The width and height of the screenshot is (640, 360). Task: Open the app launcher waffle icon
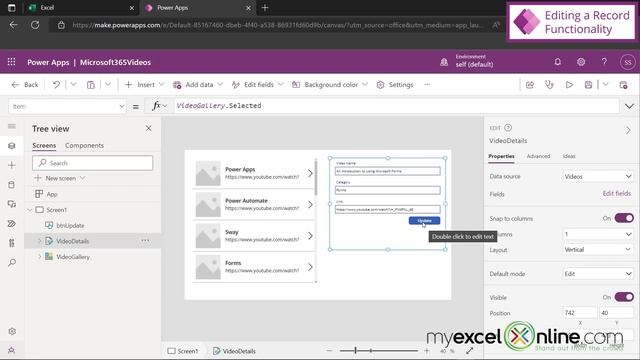[x=11, y=62]
